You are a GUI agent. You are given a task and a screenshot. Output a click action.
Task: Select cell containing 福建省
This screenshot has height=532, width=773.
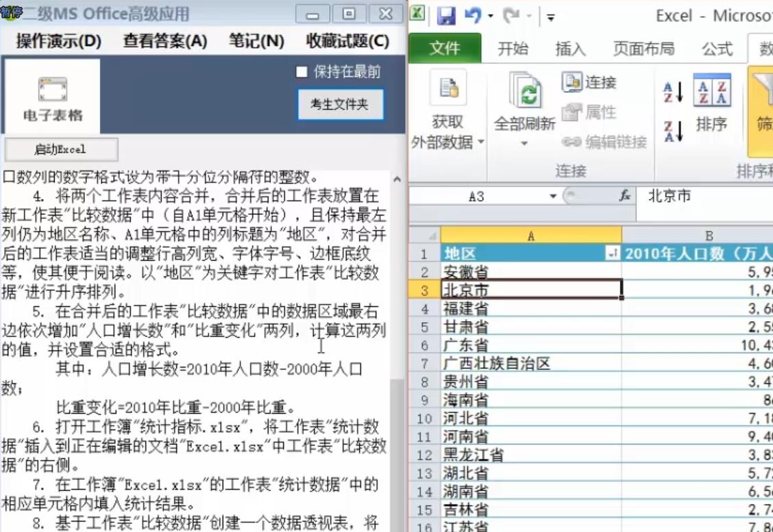pos(531,309)
